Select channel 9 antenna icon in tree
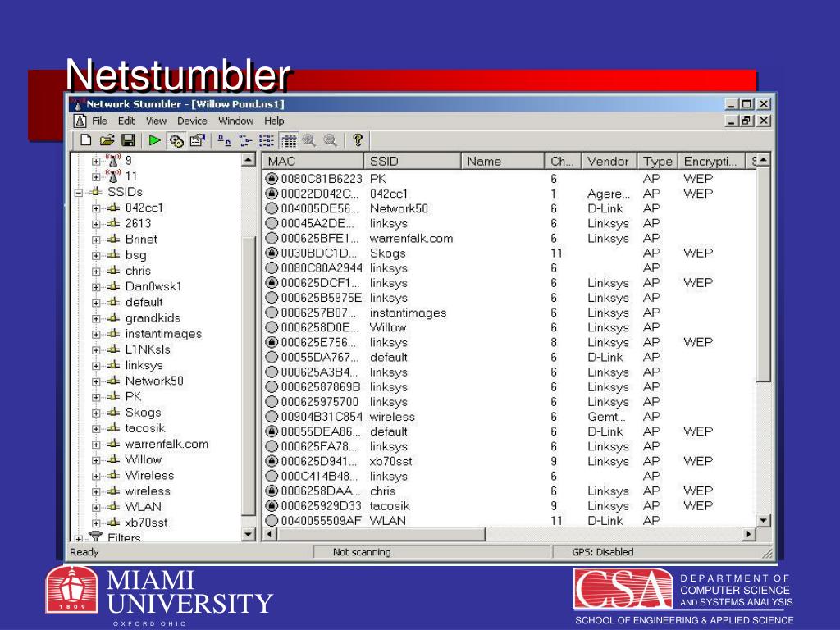Screen dimensions: 840x630 (113, 160)
